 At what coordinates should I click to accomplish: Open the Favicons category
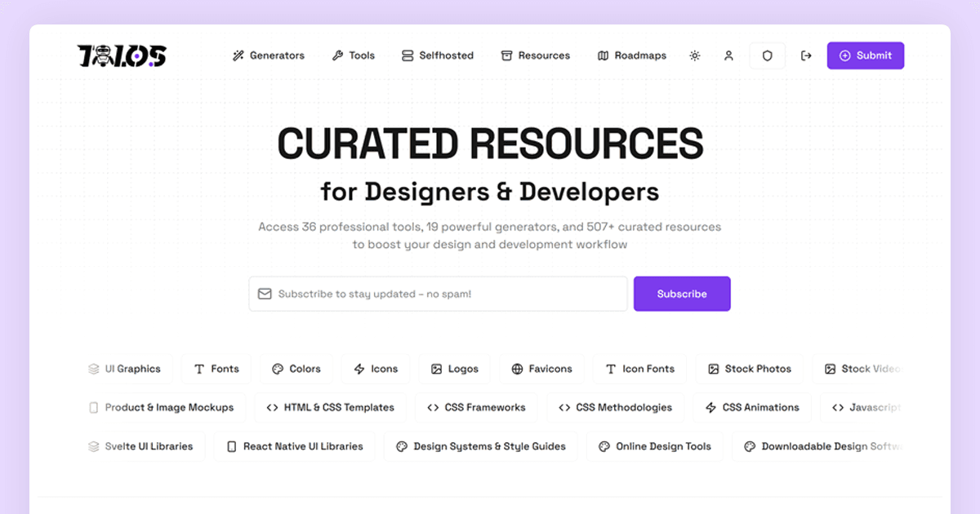[541, 369]
